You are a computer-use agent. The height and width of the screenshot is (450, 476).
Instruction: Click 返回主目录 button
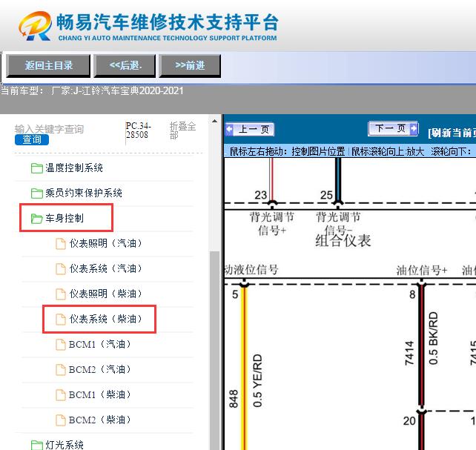(49, 65)
